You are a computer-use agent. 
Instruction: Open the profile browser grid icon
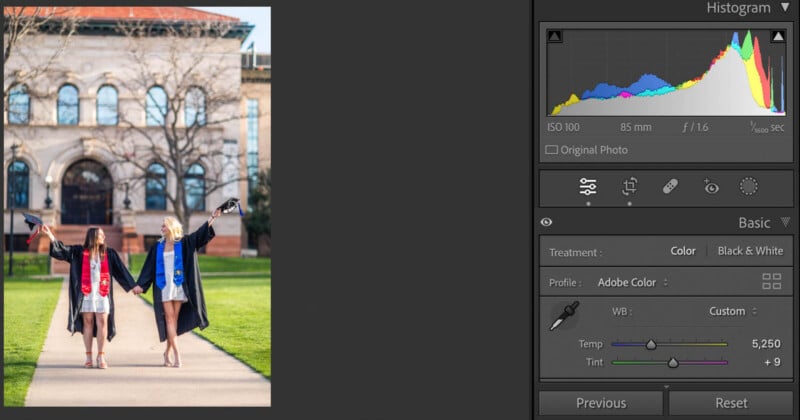771,282
